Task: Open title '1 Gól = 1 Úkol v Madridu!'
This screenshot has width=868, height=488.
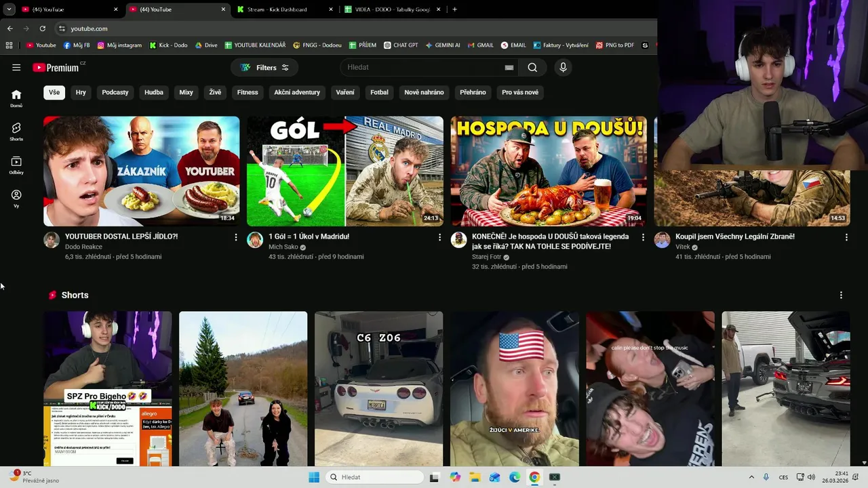Action: click(x=309, y=237)
